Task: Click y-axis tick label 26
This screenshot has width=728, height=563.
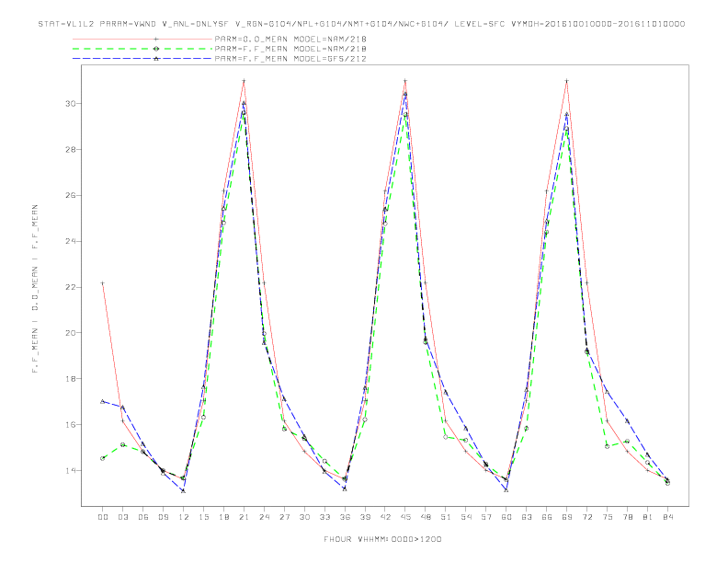Action: click(x=70, y=195)
